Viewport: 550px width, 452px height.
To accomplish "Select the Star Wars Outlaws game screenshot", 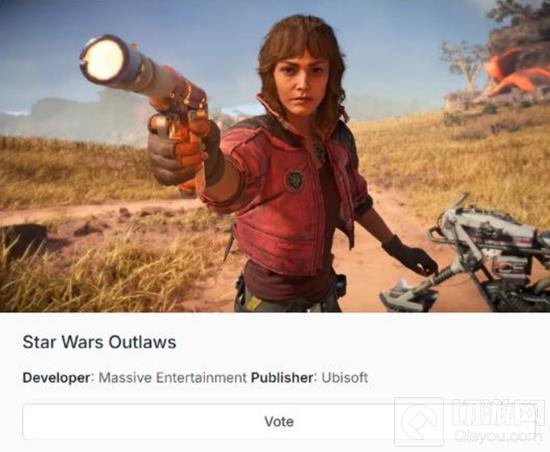I will pyautogui.click(x=275, y=156).
